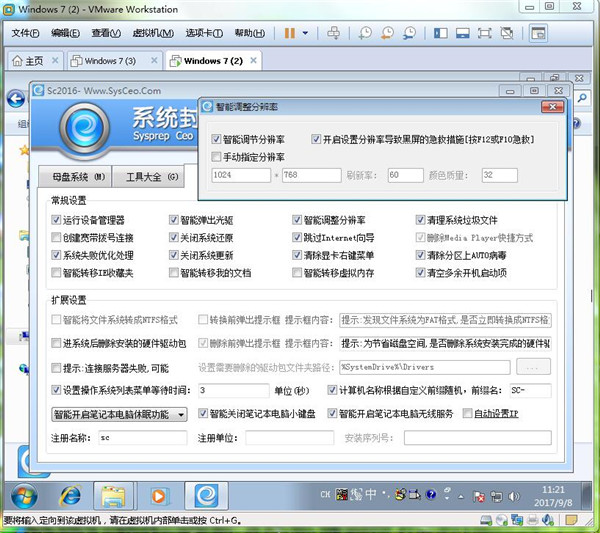
Task: Enable 创建宽带拨号连接 checkbox
Action: point(56,238)
